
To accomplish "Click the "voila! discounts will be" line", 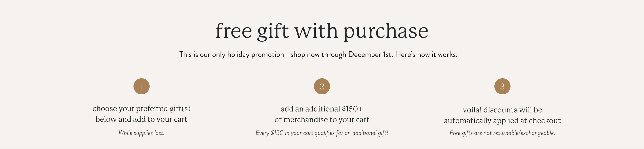I will (502, 110).
